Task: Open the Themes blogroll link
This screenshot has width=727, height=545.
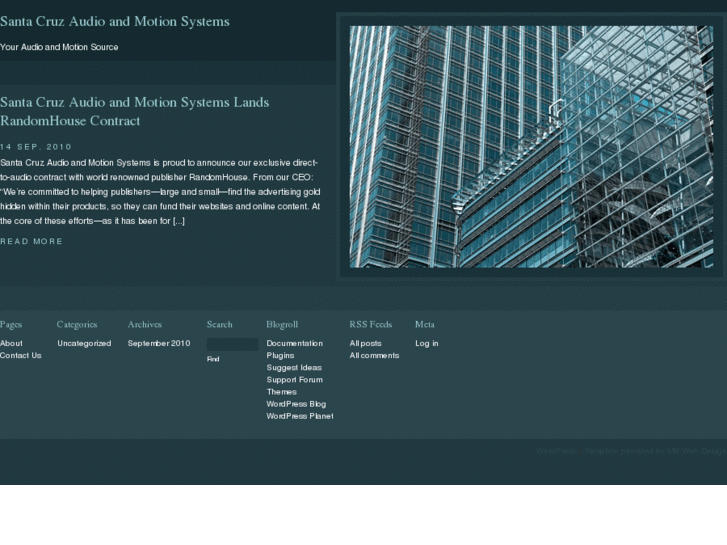Action: point(281,392)
